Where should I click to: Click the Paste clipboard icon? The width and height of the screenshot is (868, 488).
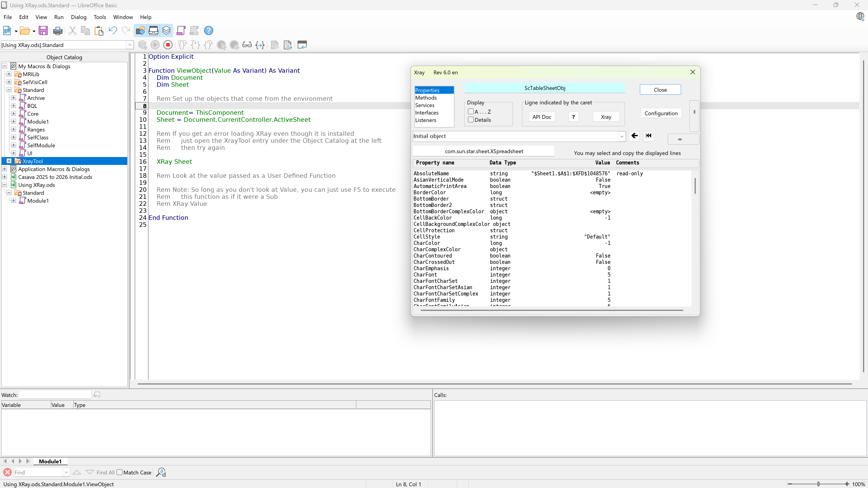99,31
